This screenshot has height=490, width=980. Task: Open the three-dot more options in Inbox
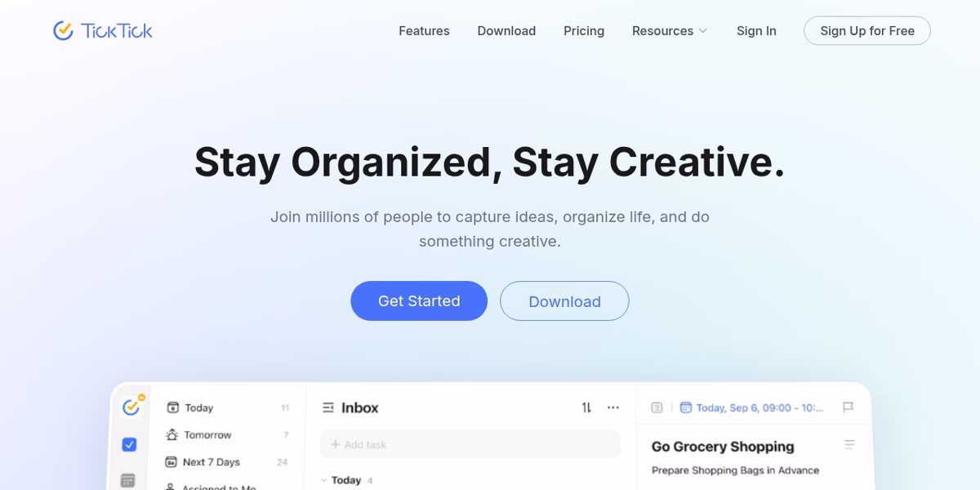point(613,408)
